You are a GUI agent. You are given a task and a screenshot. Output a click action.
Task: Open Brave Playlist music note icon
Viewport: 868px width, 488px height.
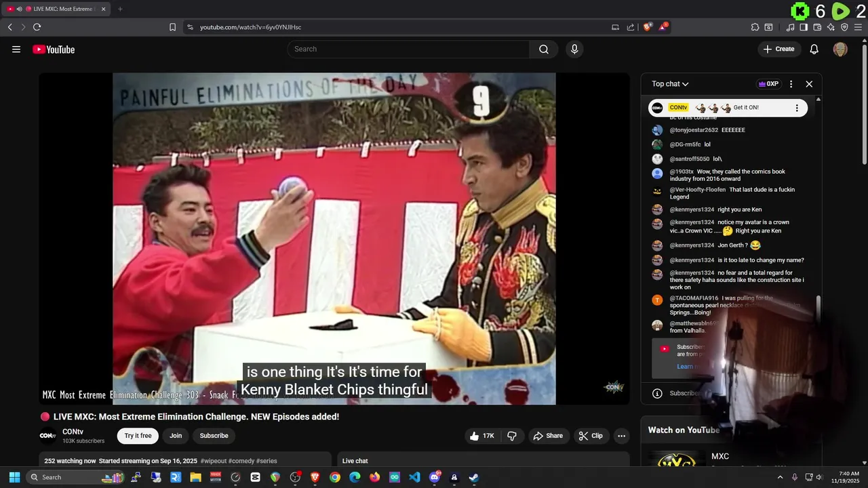click(x=791, y=27)
